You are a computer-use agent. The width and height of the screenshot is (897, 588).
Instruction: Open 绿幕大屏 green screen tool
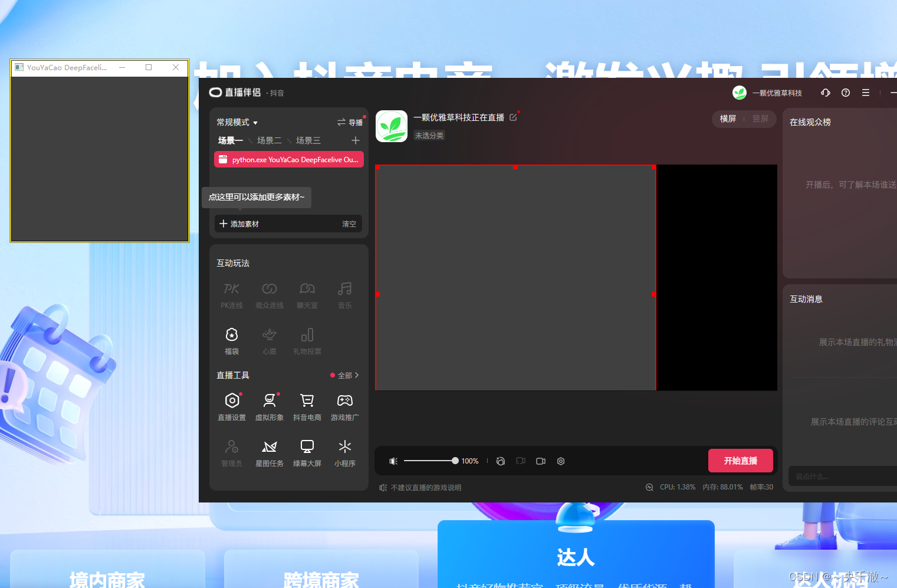[x=307, y=453]
